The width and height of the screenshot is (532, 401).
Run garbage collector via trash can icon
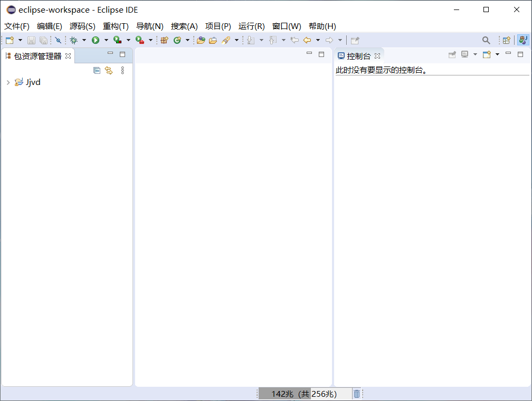[x=357, y=394]
